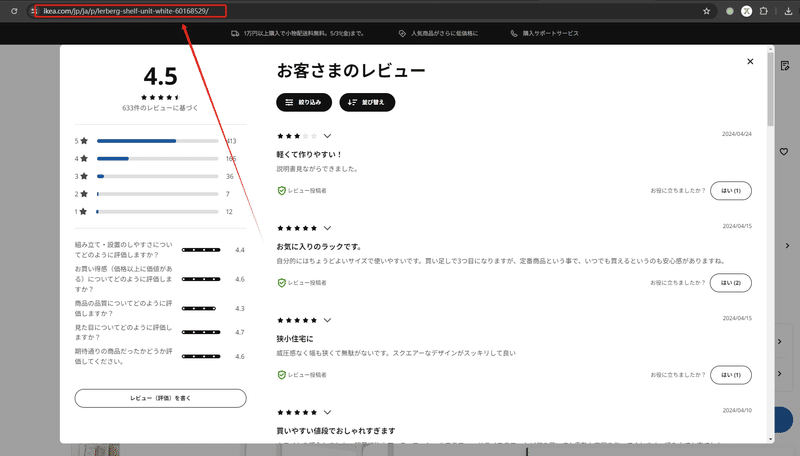The height and width of the screenshot is (456, 800).
Task: Filter reviews by the 1 star bar
Action: (x=157, y=211)
